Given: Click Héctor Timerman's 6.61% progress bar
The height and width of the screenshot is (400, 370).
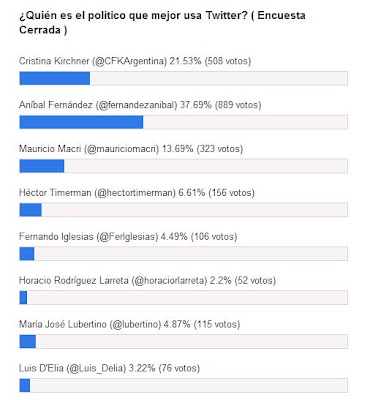Looking at the screenshot, I should (184, 210).
